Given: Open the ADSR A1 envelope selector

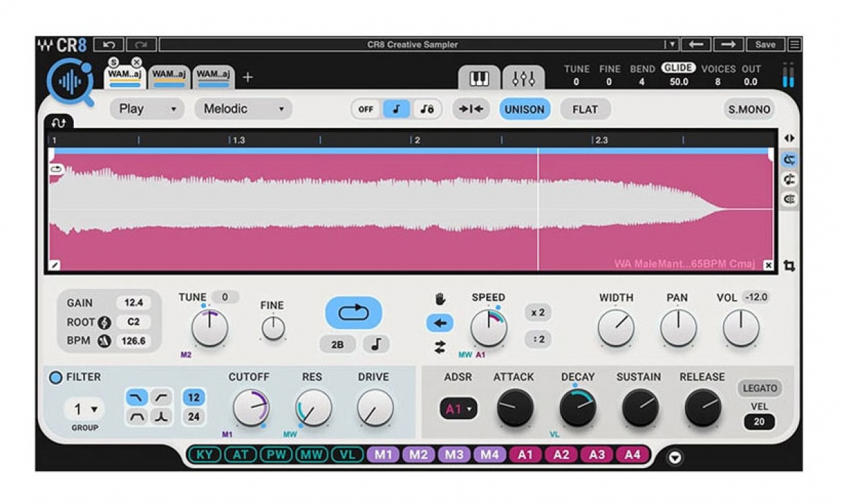Looking at the screenshot, I should click(459, 408).
